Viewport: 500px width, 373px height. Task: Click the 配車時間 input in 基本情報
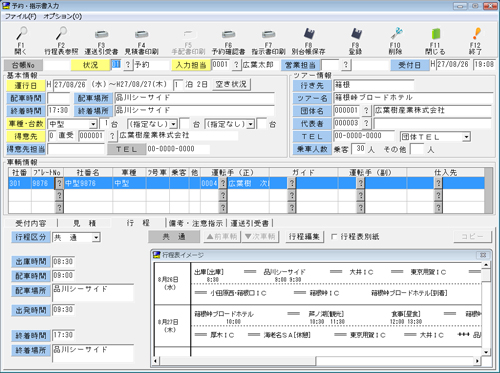[59, 98]
